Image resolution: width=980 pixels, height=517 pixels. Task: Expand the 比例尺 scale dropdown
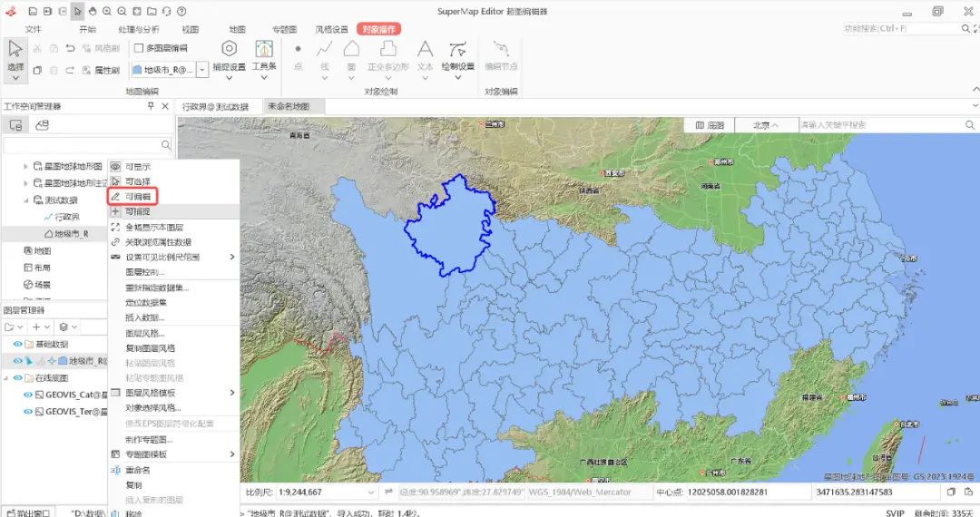point(368,492)
